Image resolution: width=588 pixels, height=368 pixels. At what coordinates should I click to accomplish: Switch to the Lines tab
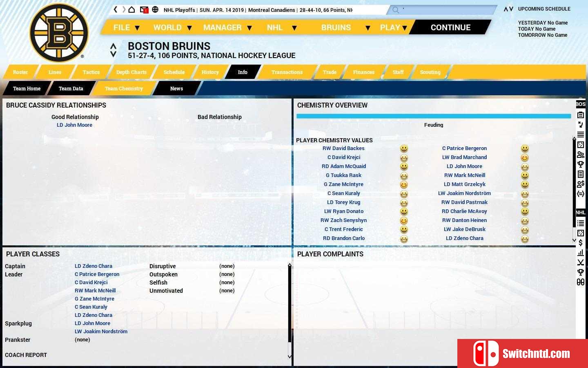point(55,72)
